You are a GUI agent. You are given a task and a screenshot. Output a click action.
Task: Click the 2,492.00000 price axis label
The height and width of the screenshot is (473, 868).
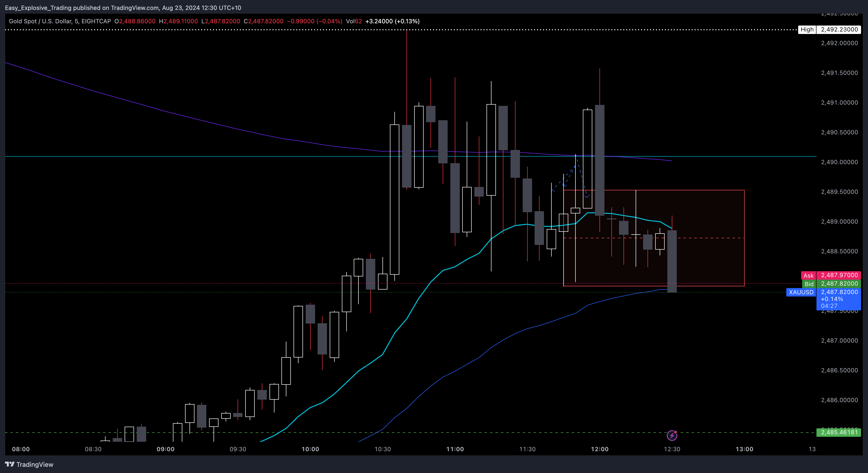(839, 43)
